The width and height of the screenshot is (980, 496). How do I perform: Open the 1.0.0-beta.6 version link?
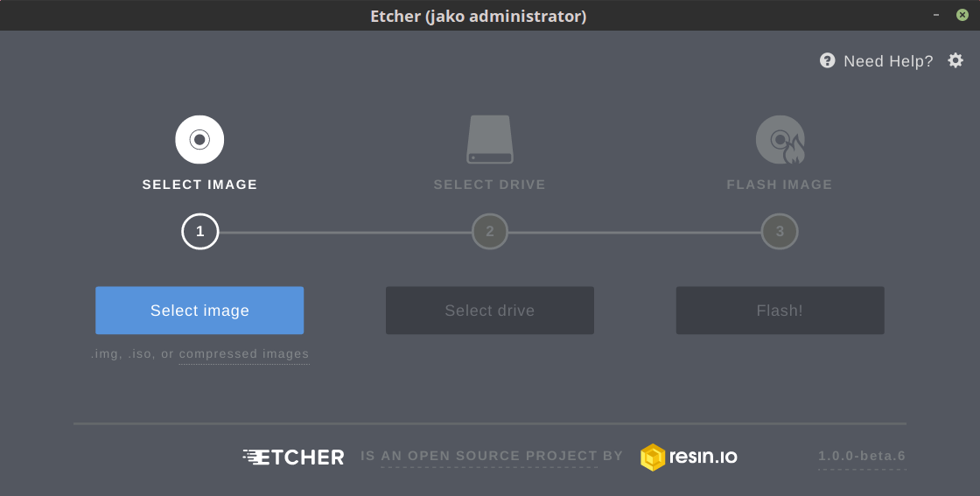click(x=862, y=456)
